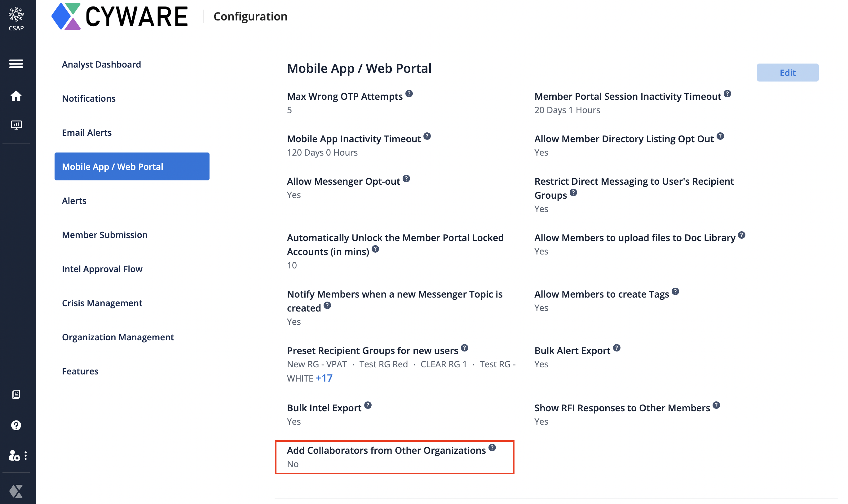
Task: Show help tooltip for Max Wrong OTP Attempts
Action: [x=409, y=94]
